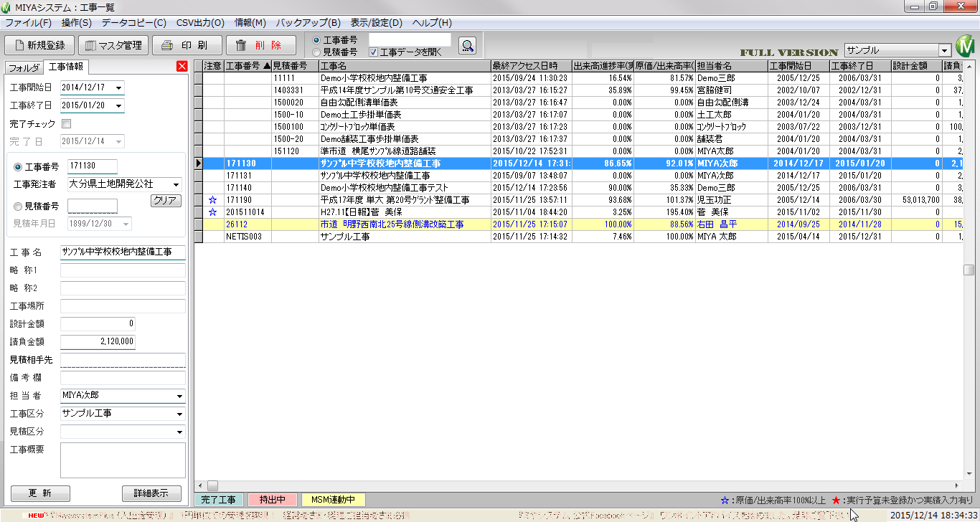The image size is (980, 522).
Task: Click the 担当者名 column header
Action: pos(731,66)
